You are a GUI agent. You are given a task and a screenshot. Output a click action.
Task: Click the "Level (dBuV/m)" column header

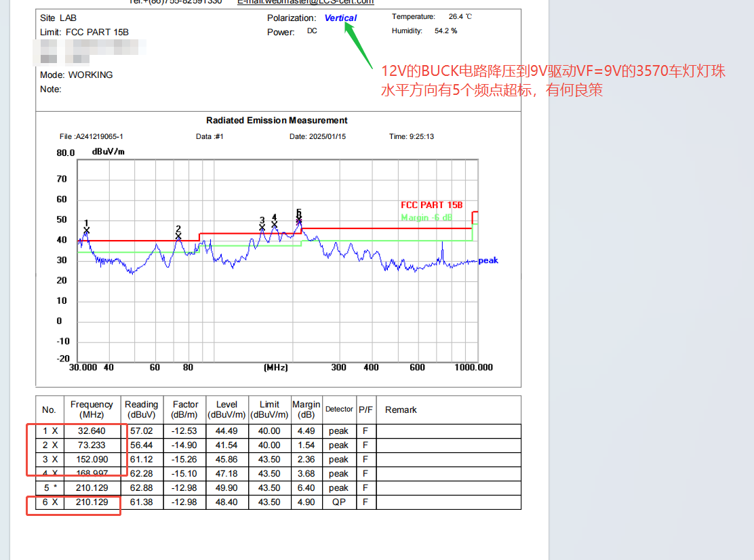tap(226, 409)
